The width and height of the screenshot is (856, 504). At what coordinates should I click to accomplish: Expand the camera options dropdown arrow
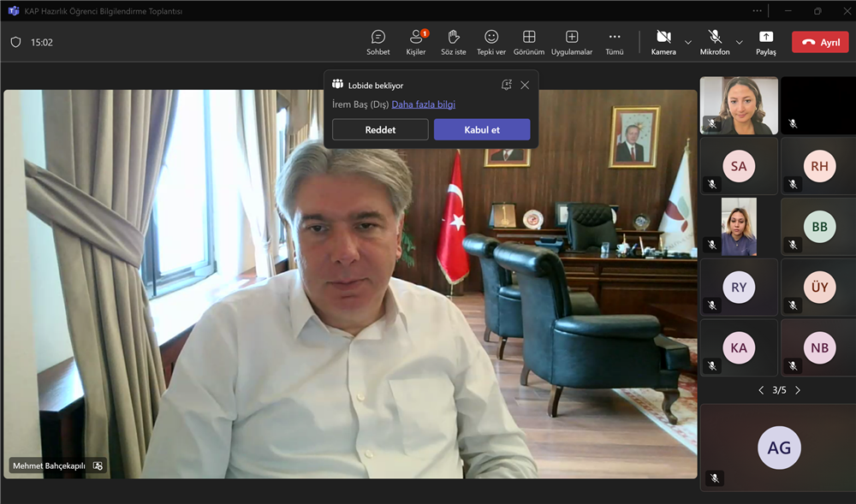(x=688, y=42)
